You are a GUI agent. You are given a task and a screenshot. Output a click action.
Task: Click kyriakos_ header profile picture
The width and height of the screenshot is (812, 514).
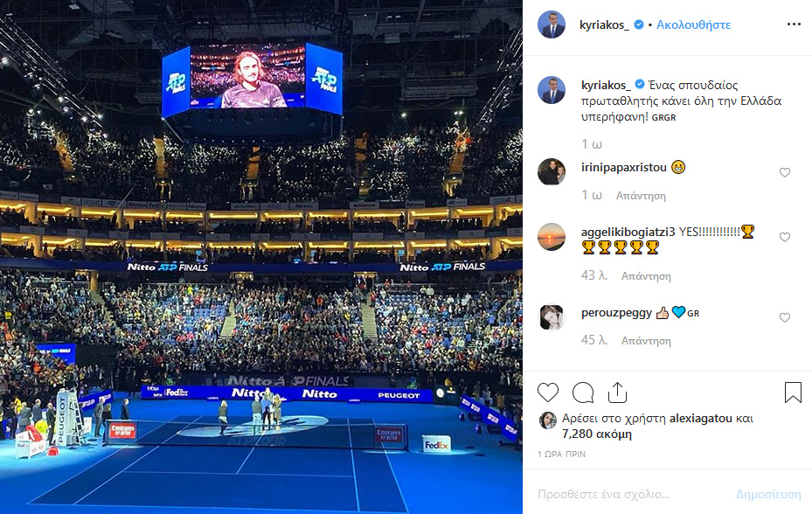click(552, 24)
